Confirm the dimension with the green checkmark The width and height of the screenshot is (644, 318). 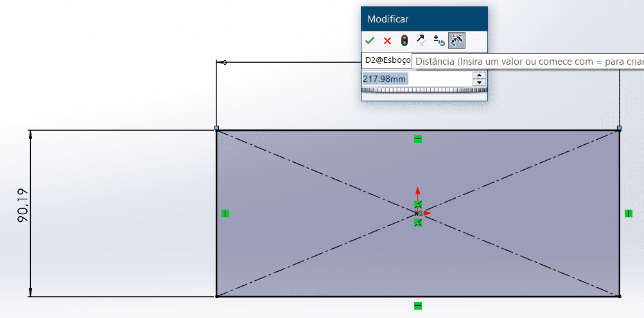tap(370, 40)
